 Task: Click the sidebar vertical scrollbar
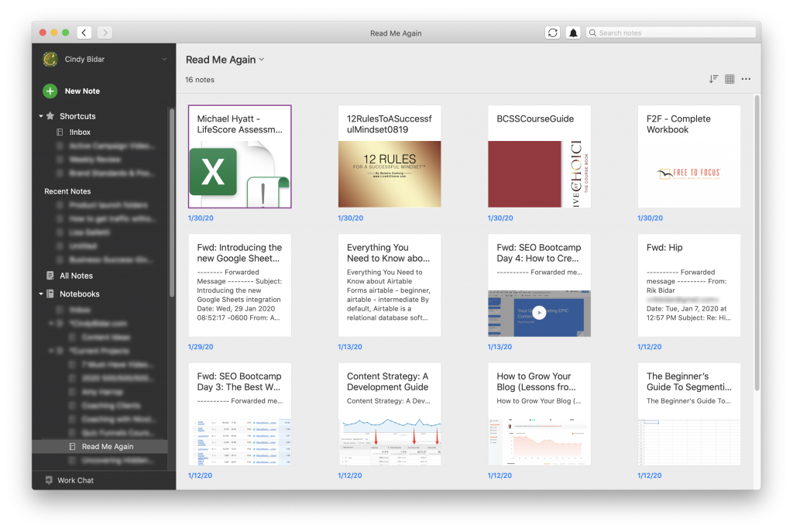coord(172,202)
